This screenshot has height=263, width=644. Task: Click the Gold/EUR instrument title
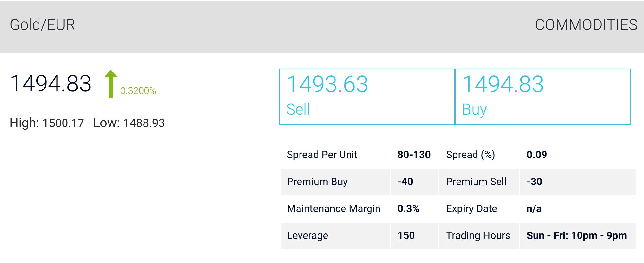coord(42,25)
